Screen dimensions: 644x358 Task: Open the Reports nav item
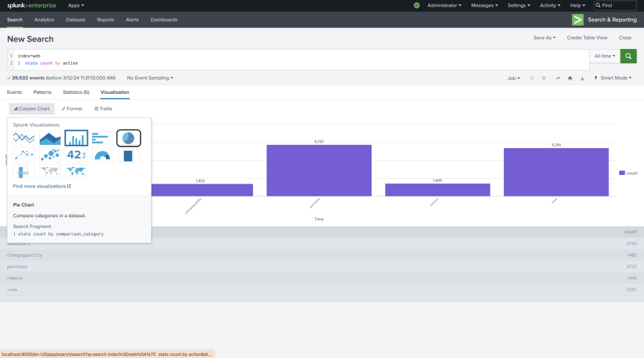[x=105, y=19]
